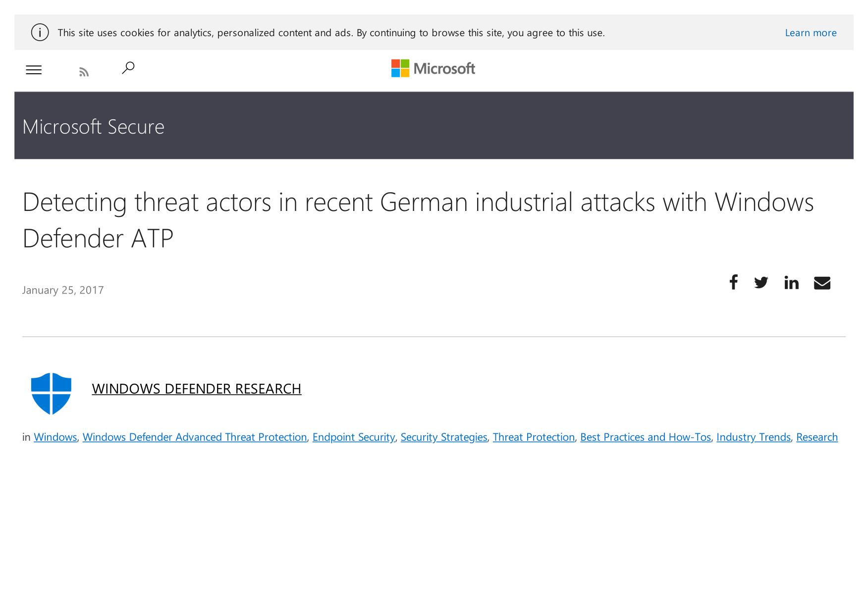Viewport: 868px width, 614px height.
Task: Open the search magnifier icon
Action: (x=128, y=68)
